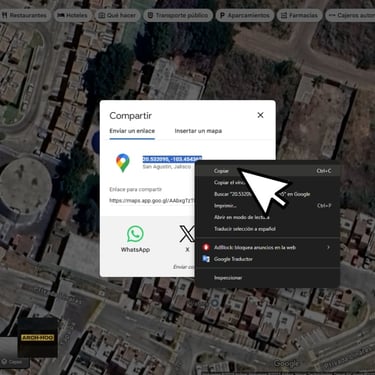Image resolution: width=375 pixels, height=375 pixels.
Task: Select the maps.app.goo.gl share link field
Action: pos(152,201)
